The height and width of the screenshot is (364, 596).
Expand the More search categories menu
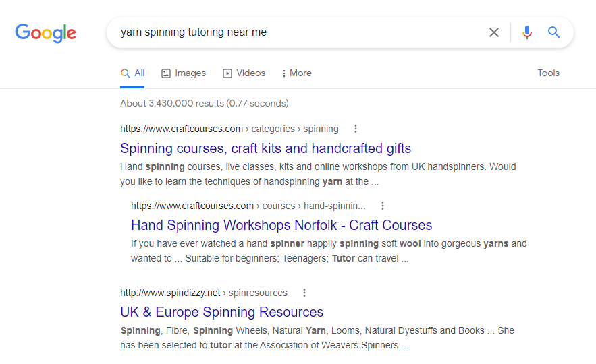point(296,73)
